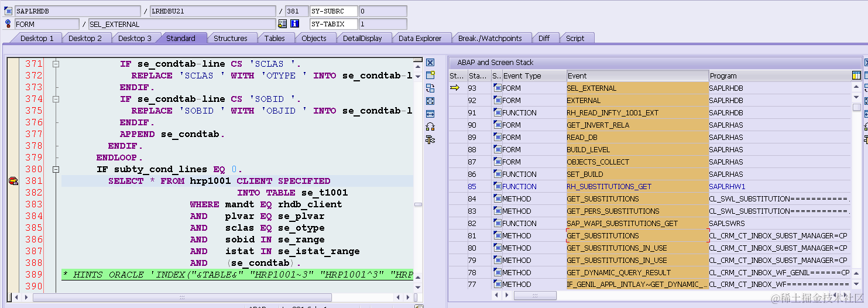Click the stack table vertical scrollbar thumb

857,107
